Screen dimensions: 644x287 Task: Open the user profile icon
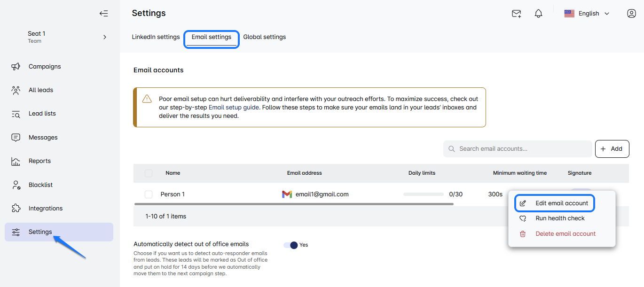tap(631, 14)
